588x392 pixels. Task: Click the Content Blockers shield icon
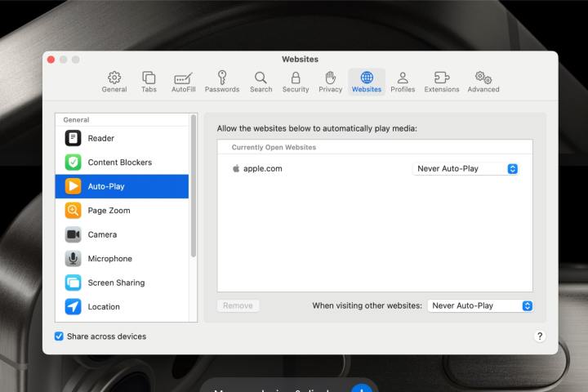[73, 162]
